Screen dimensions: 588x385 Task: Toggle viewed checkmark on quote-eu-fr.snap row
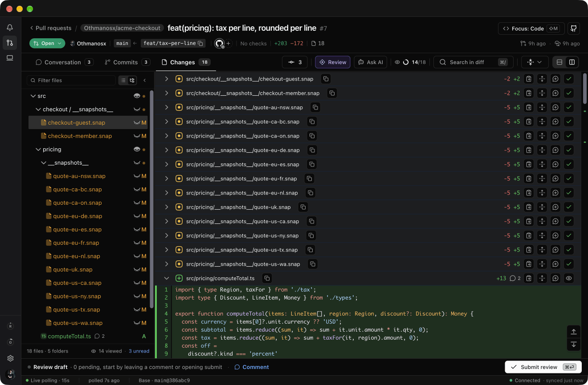tap(568, 178)
